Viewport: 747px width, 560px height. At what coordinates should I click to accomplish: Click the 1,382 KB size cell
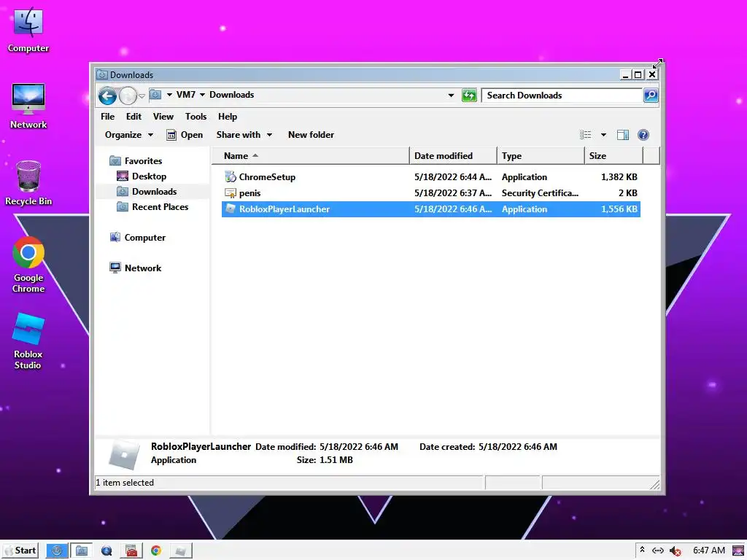[x=619, y=177]
